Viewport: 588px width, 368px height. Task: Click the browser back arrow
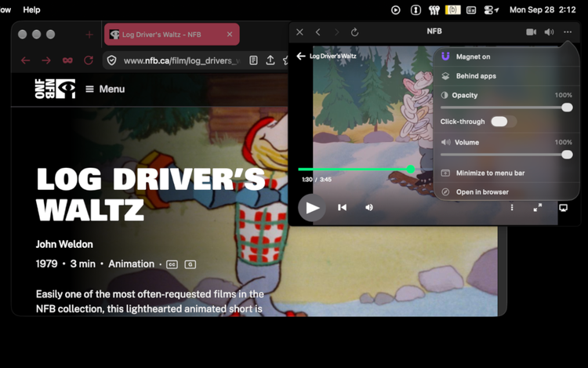click(x=26, y=60)
